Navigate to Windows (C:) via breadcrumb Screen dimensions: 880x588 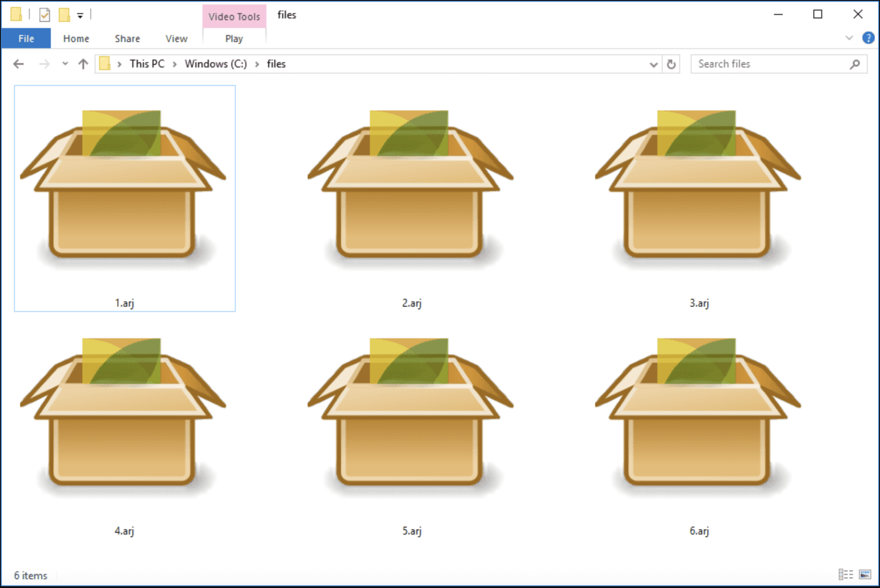(215, 64)
